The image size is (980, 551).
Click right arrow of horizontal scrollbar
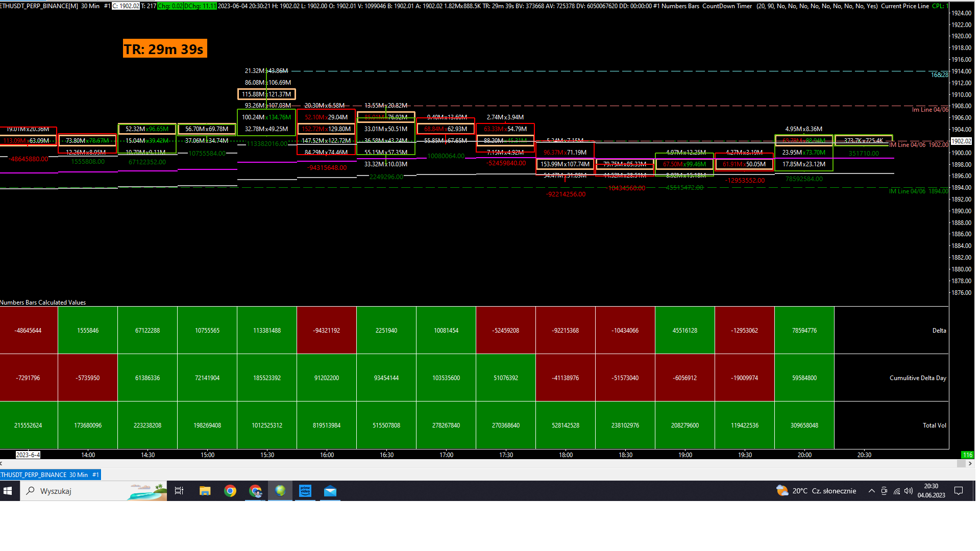tap(970, 464)
